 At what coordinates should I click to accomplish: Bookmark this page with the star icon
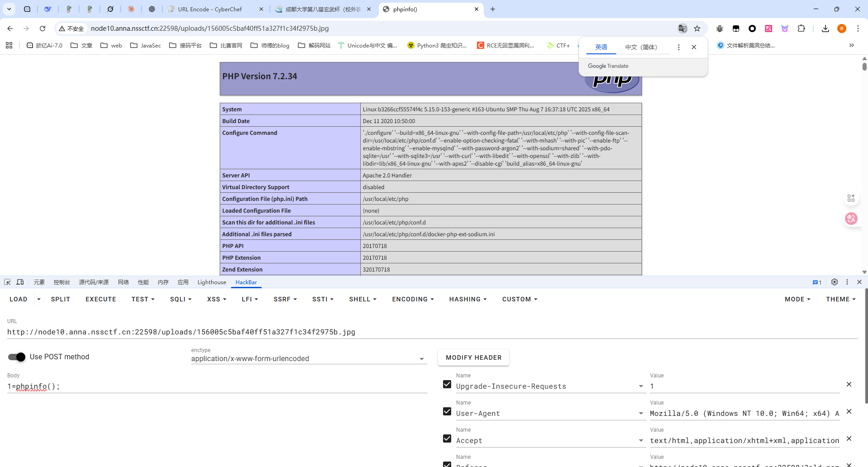697,29
